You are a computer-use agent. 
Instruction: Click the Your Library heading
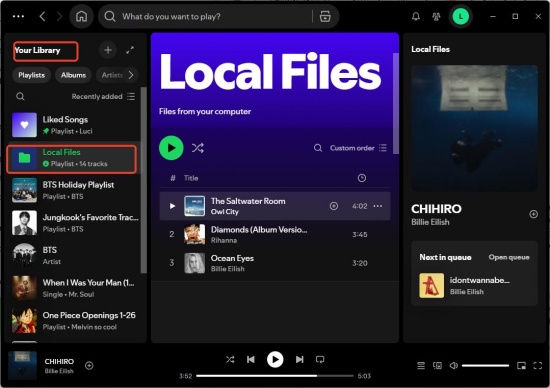tap(37, 50)
